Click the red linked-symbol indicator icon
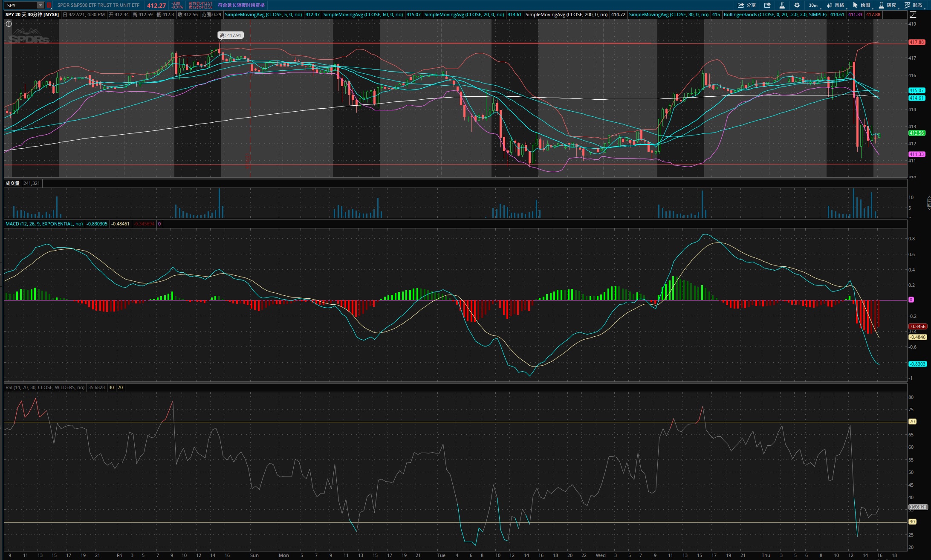 coord(49,5)
